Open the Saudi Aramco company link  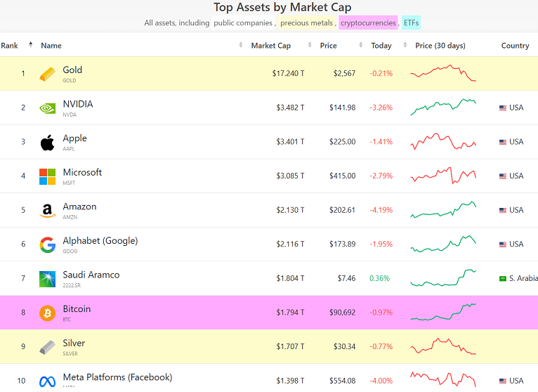tap(91, 275)
